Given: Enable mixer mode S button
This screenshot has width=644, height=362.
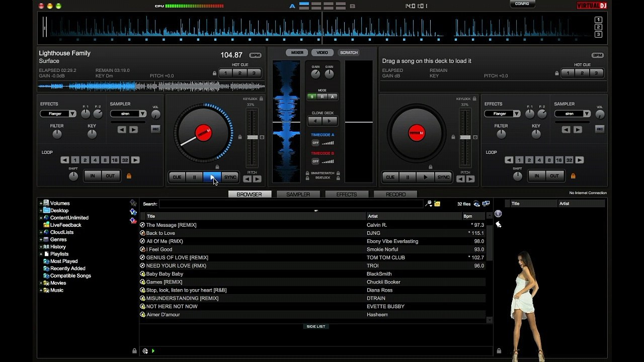Looking at the screenshot, I should (312, 97).
